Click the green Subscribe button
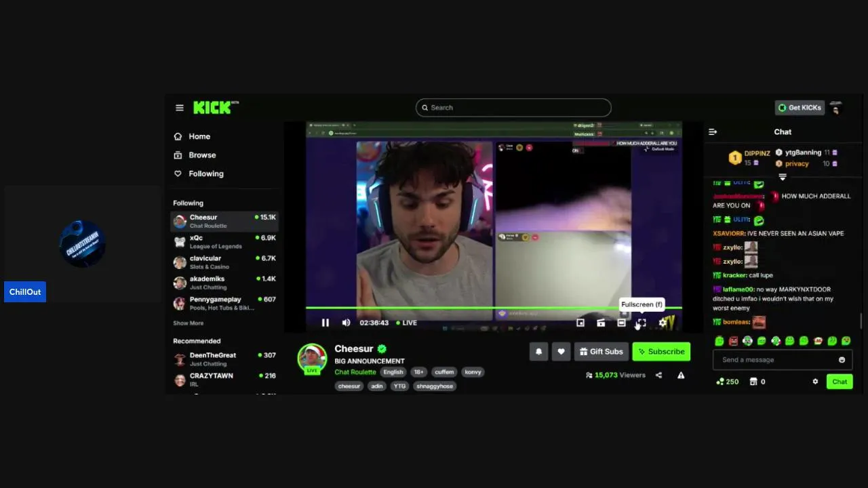Image resolution: width=868 pixels, height=488 pixels. tap(661, 352)
